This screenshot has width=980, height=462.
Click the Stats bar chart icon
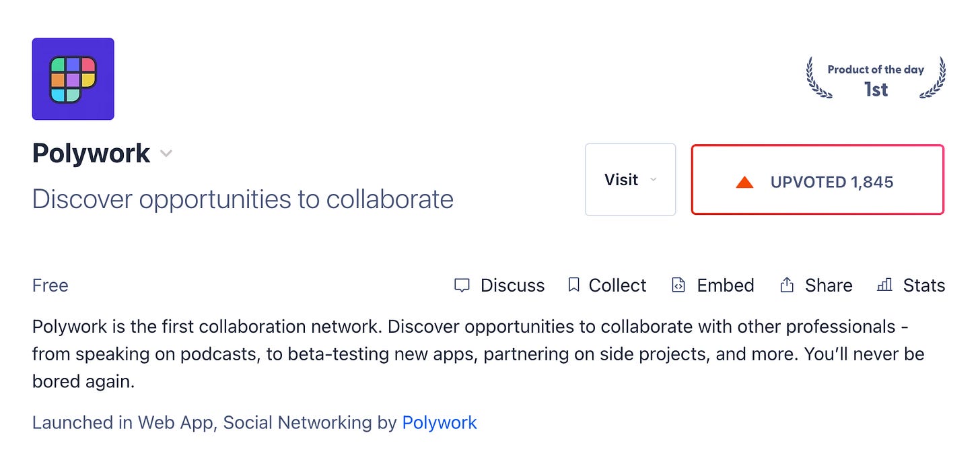click(x=884, y=286)
